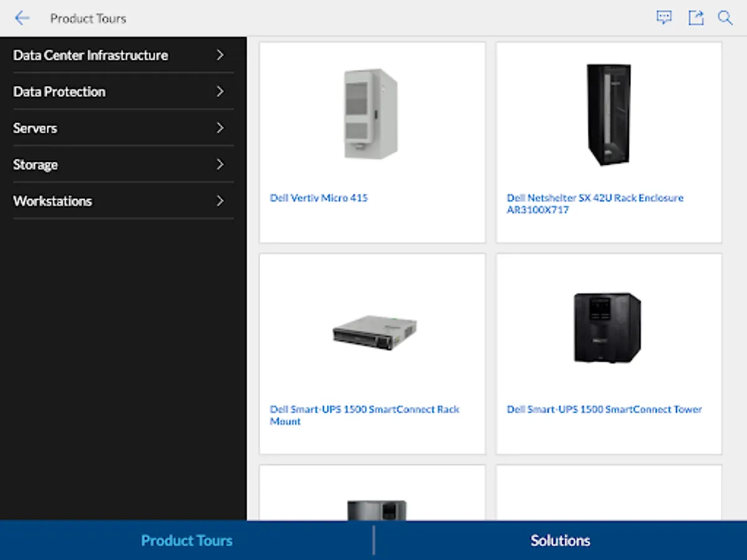Go back using the left arrow icon
This screenshot has width=747, height=560.
point(22,18)
